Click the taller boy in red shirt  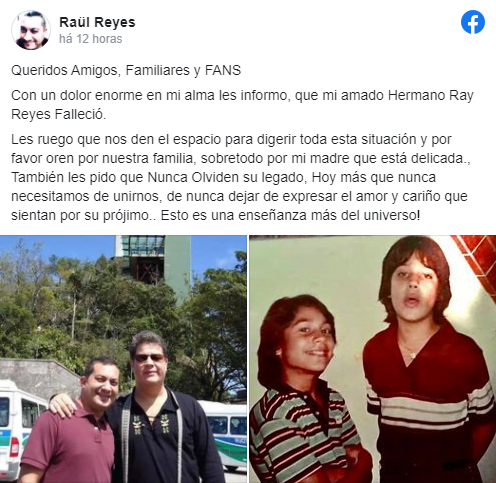click(x=428, y=360)
